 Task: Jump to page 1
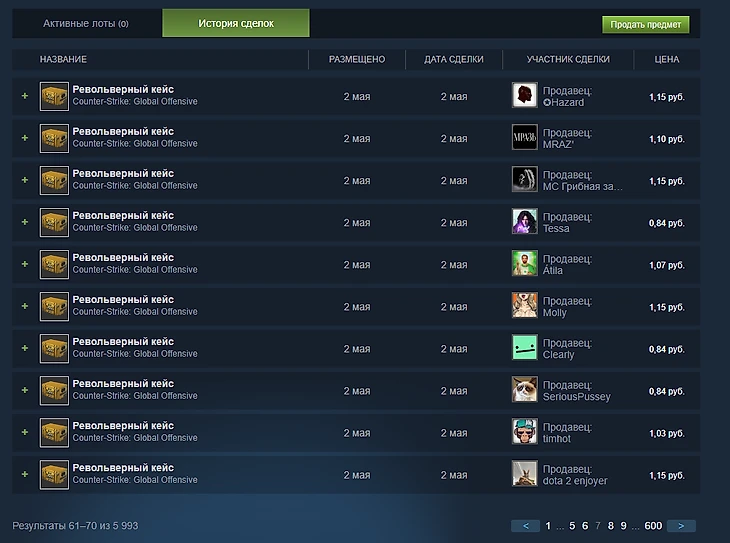coord(548,526)
